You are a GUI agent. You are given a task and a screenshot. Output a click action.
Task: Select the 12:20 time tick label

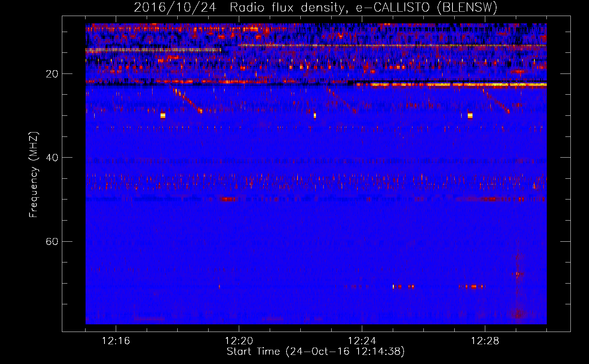coord(239,341)
